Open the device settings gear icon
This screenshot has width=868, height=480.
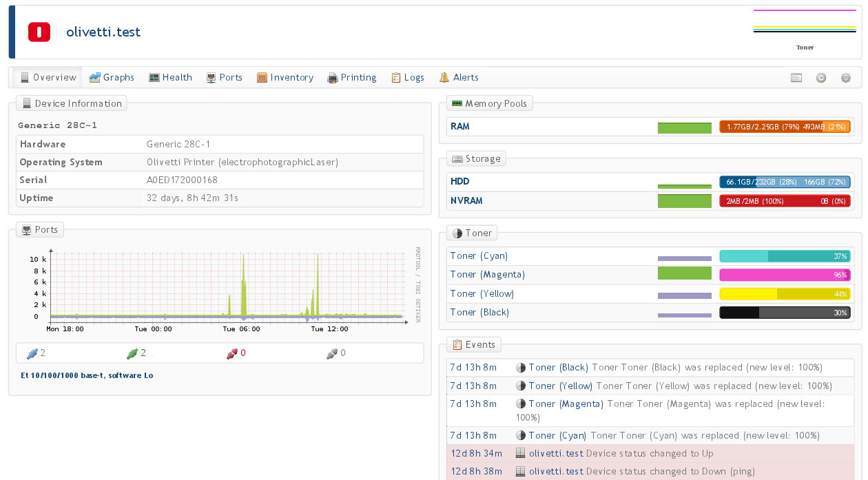[x=846, y=78]
